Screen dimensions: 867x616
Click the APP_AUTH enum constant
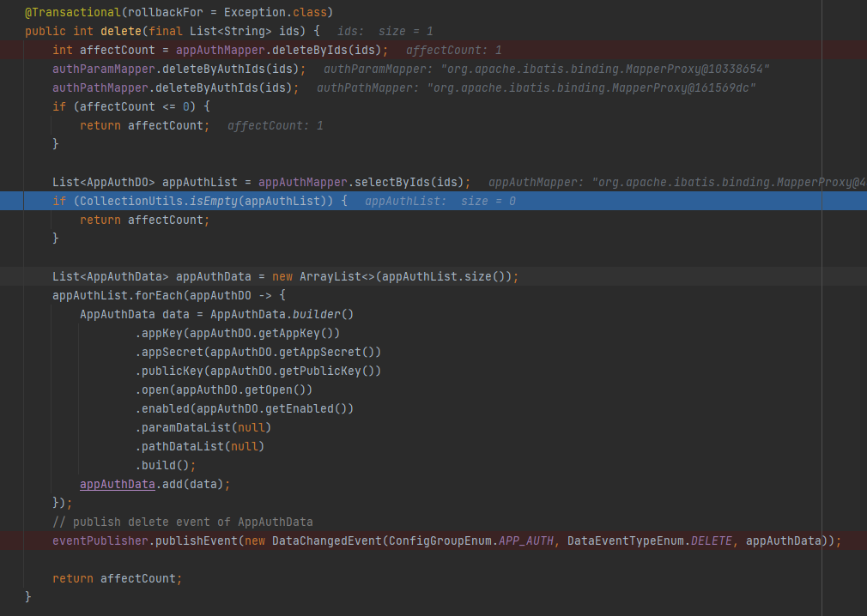tap(526, 541)
